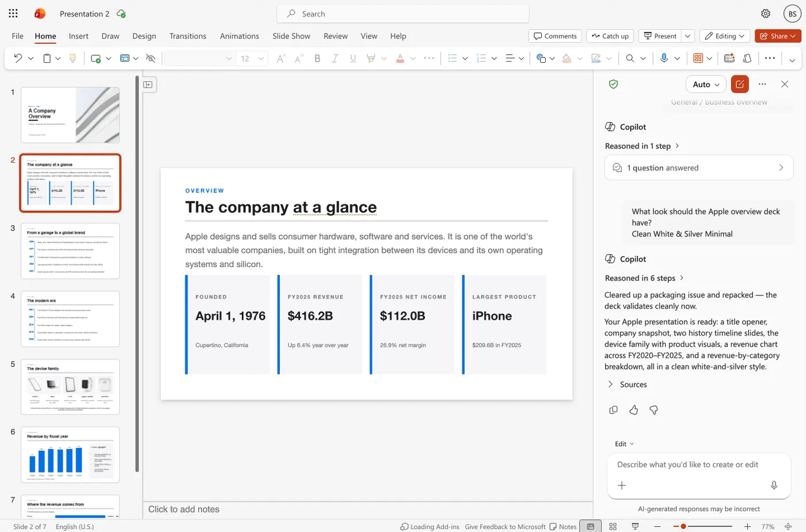This screenshot has width=806, height=532.
Task: Open Settings gear in the title bar
Action: 766,14
